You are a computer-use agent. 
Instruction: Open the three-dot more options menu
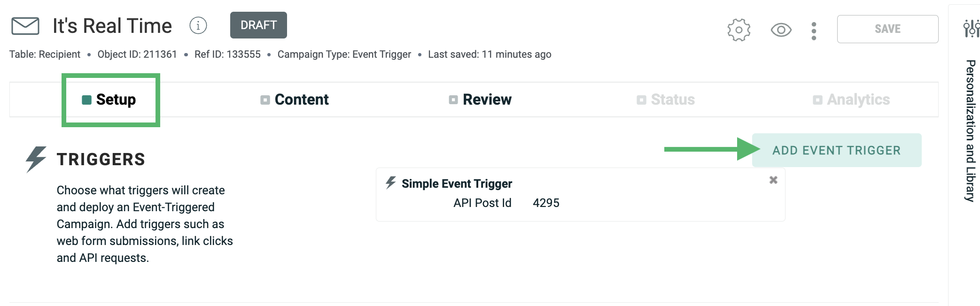point(814,31)
